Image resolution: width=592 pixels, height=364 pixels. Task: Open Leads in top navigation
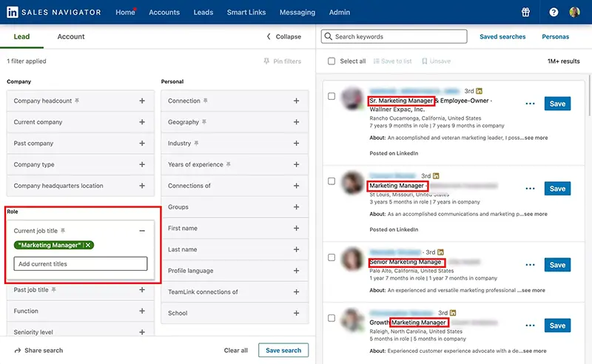tap(203, 12)
